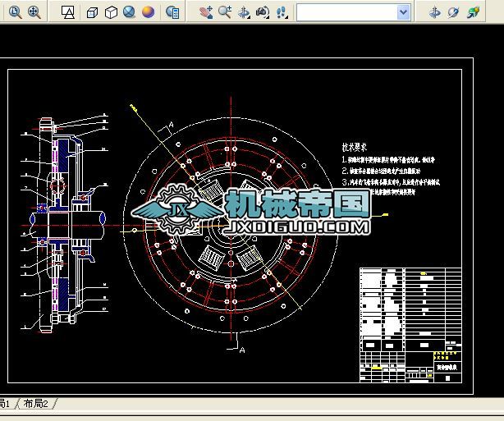
Task: Activate the 3D Pan hand tool
Action: coord(206,12)
